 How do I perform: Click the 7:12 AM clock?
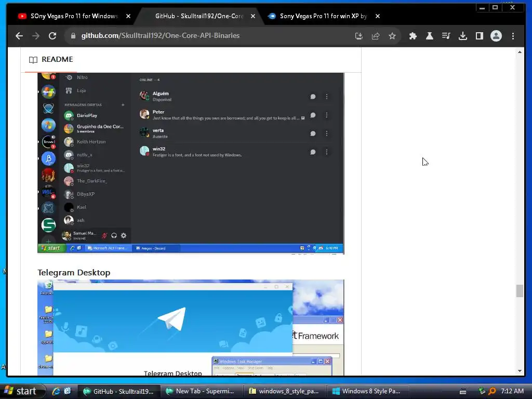tap(512, 391)
